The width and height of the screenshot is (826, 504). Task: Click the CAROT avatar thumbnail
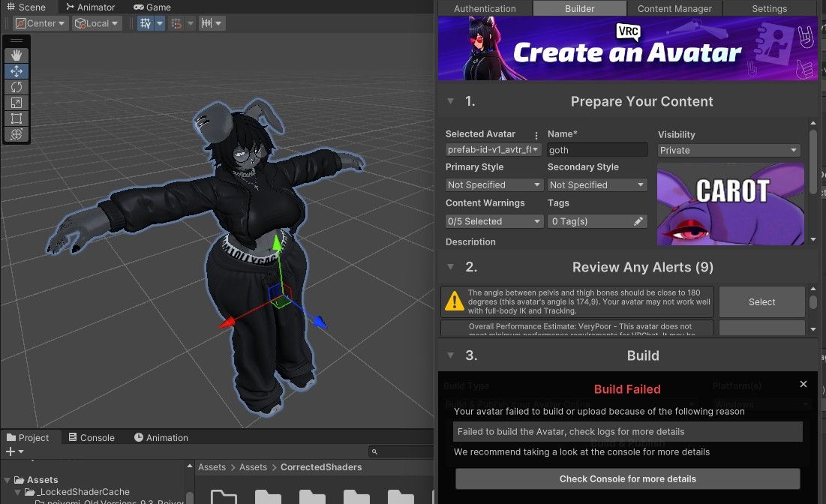(731, 204)
